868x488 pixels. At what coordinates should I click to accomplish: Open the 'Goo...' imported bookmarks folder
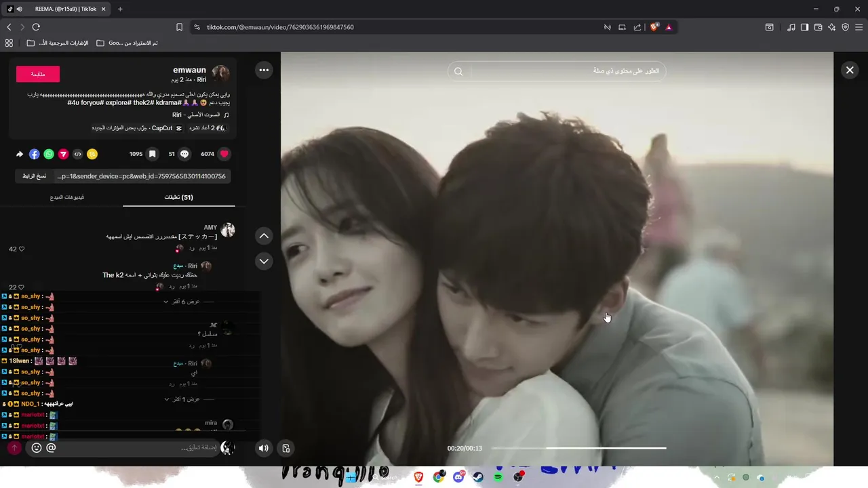coord(127,43)
